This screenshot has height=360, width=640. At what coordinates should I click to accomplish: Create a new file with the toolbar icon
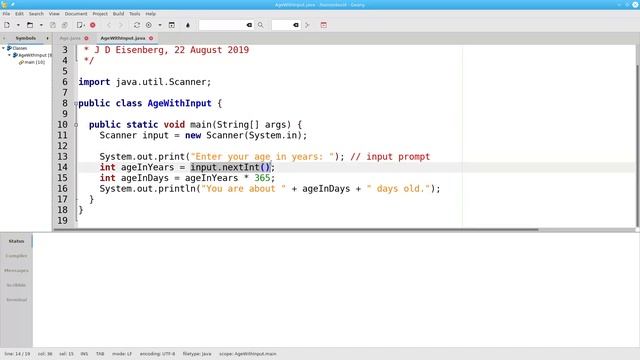7,25
